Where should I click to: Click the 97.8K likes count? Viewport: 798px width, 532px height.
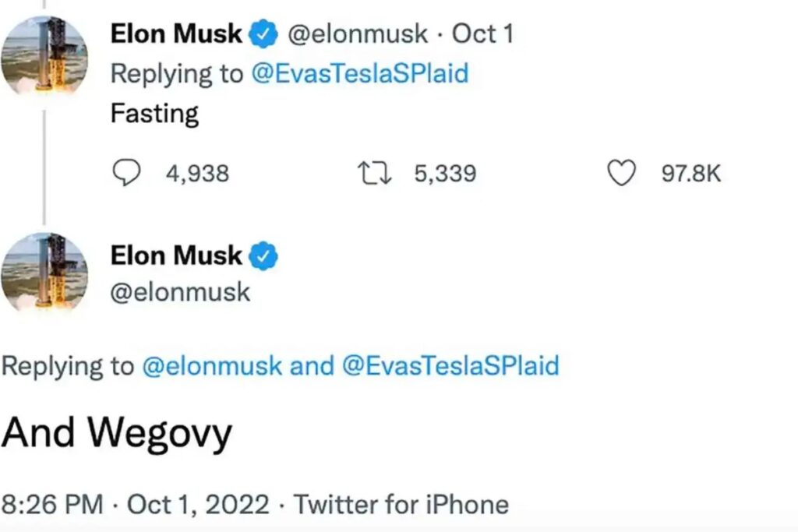pos(691,173)
